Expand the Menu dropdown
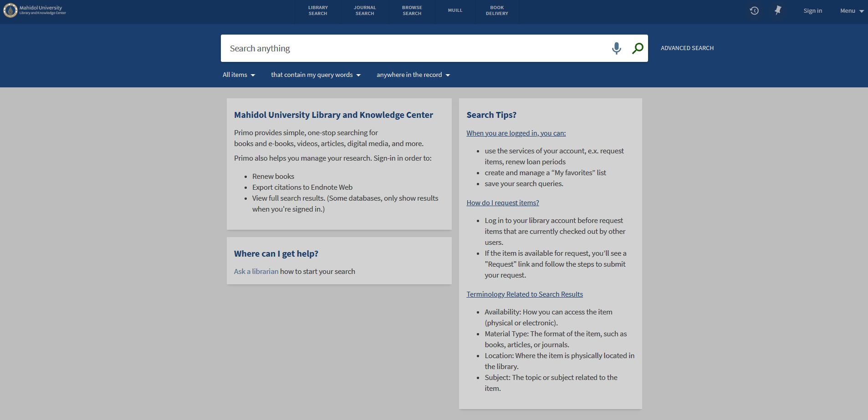Viewport: 868px width, 420px height. point(852,11)
